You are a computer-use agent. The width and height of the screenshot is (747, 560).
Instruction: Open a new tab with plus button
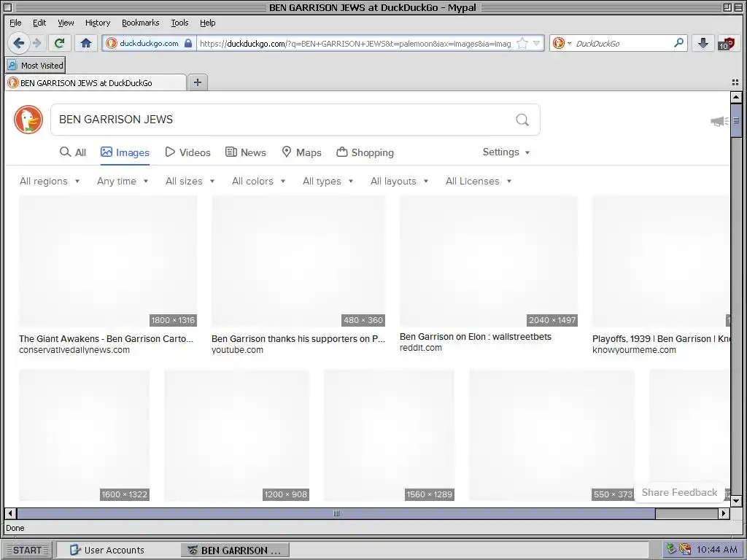(x=198, y=82)
